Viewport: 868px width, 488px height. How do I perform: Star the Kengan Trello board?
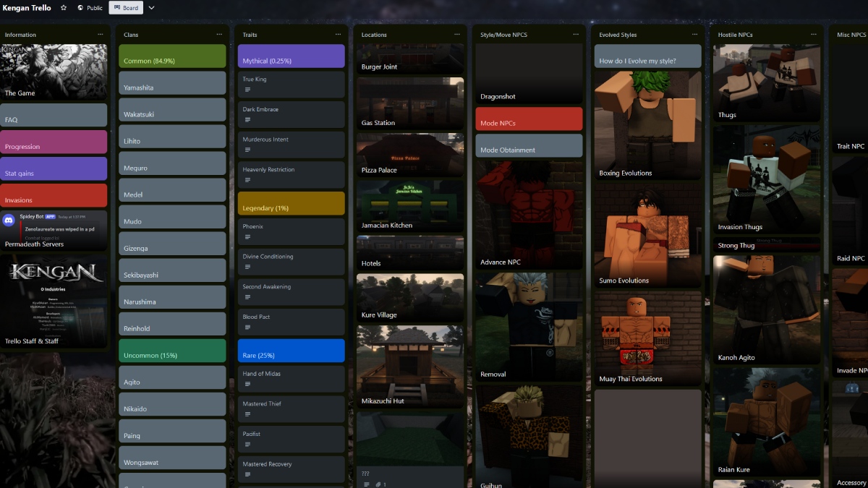click(x=64, y=8)
